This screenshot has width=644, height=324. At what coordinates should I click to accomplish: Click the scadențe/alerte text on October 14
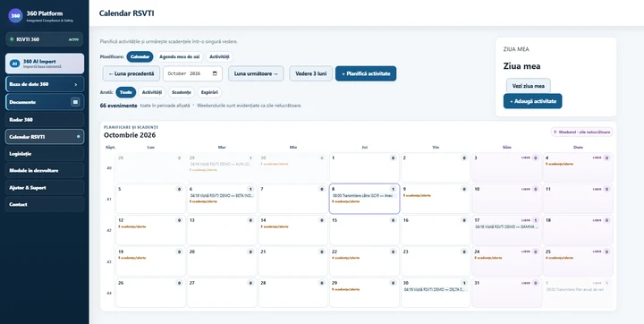[275, 226]
